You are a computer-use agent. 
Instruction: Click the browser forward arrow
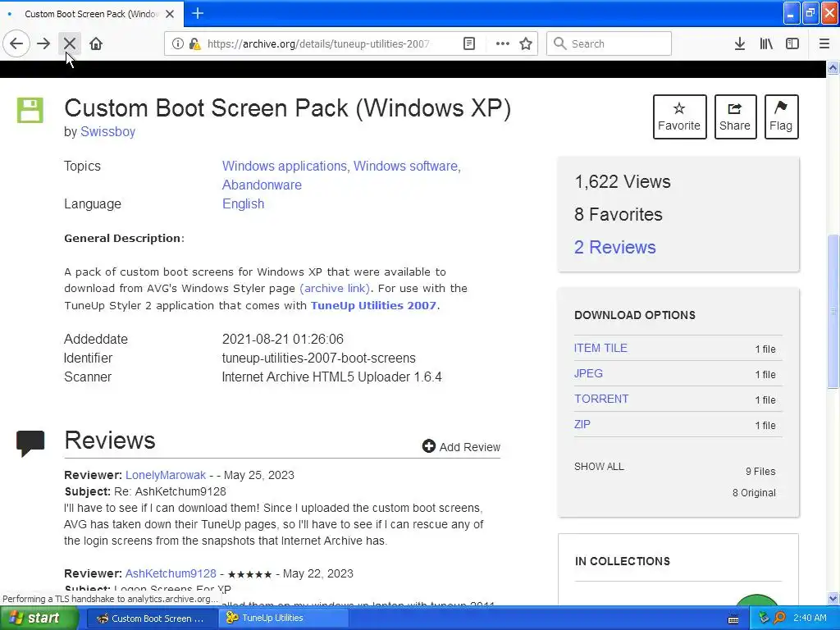coord(43,43)
